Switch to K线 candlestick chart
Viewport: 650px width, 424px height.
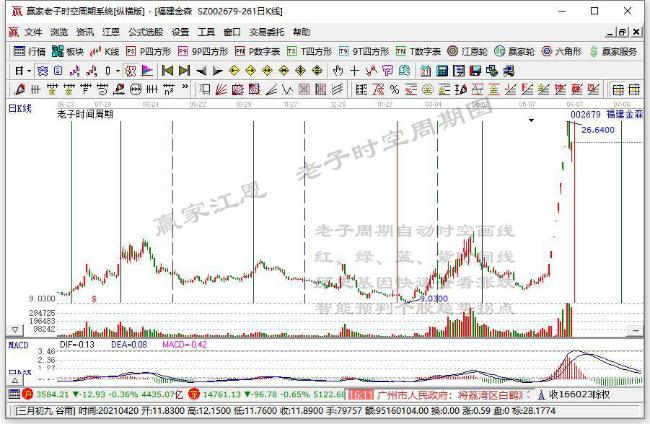(110, 51)
